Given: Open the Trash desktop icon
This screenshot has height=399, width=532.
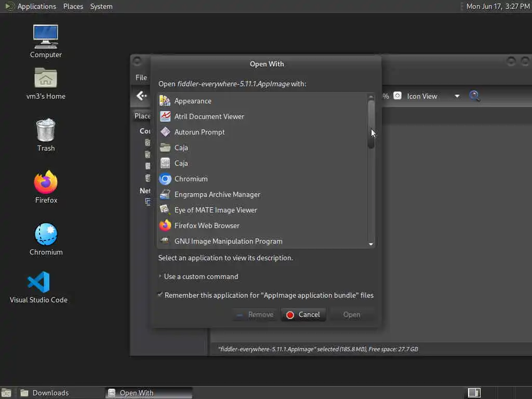Looking at the screenshot, I should click(46, 135).
